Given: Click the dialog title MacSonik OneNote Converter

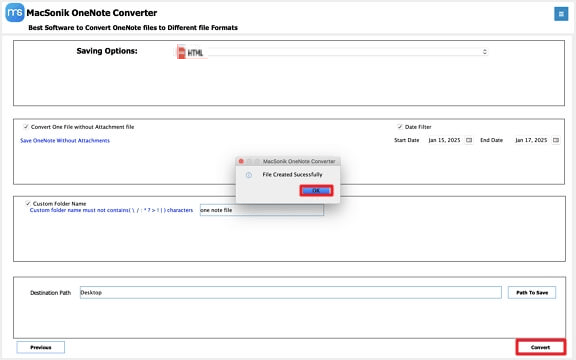Looking at the screenshot, I should [x=299, y=161].
